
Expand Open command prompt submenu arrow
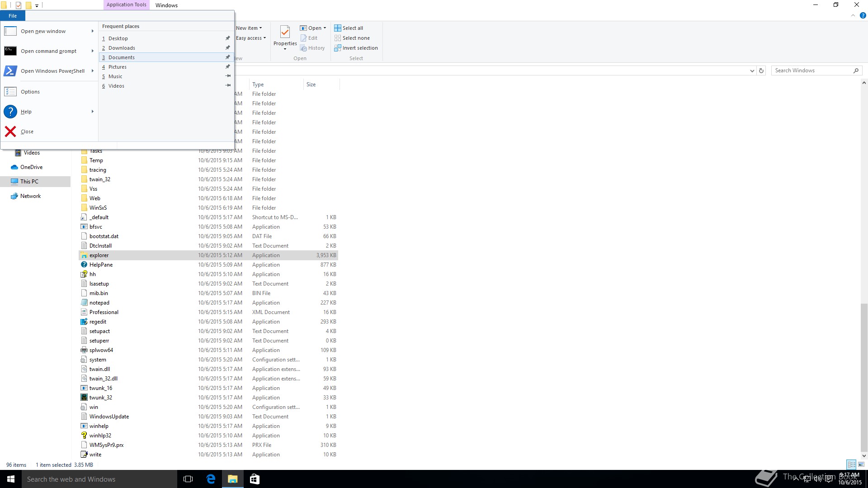93,51
